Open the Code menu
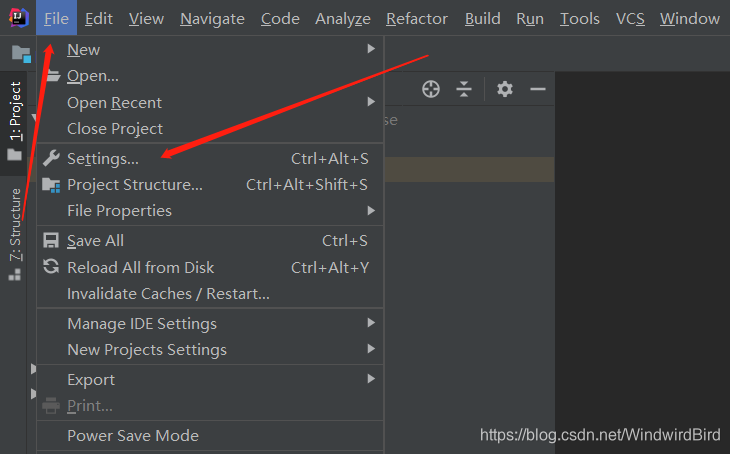Image resolution: width=730 pixels, height=454 pixels. pyautogui.click(x=280, y=18)
